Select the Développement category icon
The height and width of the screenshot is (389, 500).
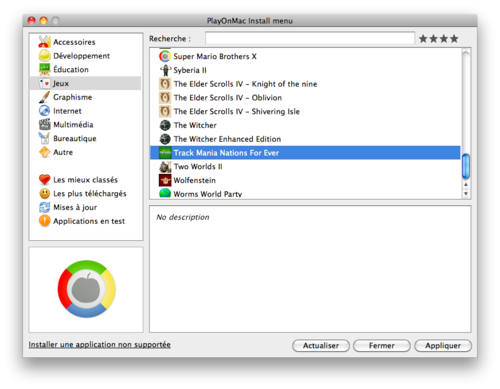[x=44, y=56]
